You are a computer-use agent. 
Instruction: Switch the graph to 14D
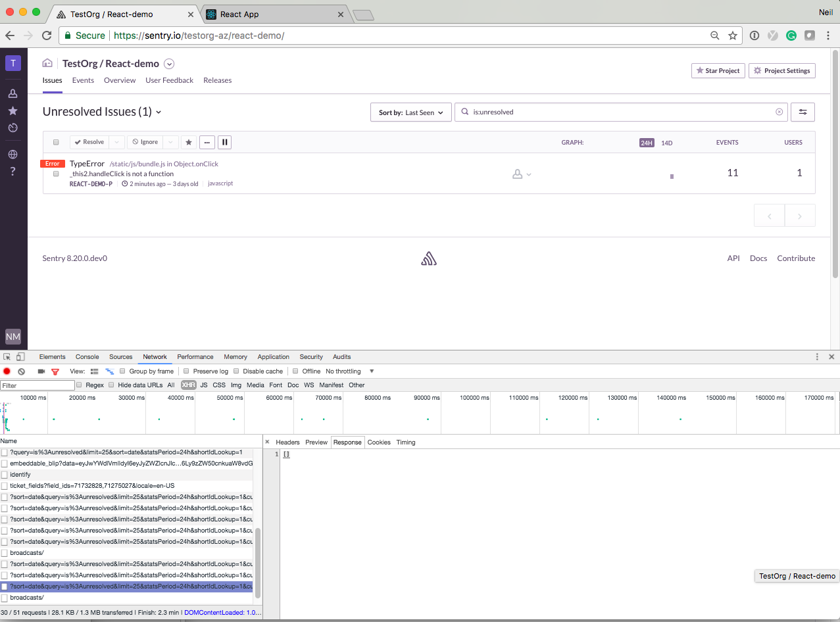[667, 143]
